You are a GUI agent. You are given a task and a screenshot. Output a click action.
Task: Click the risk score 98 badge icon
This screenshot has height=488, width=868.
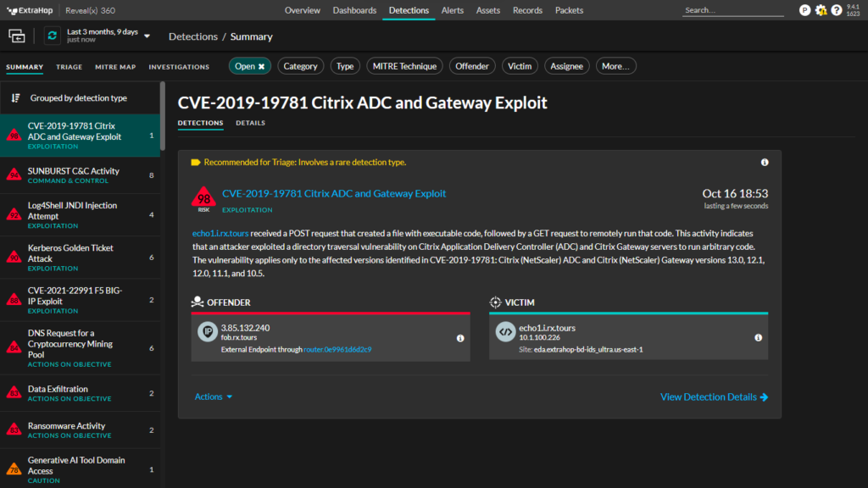coord(204,197)
